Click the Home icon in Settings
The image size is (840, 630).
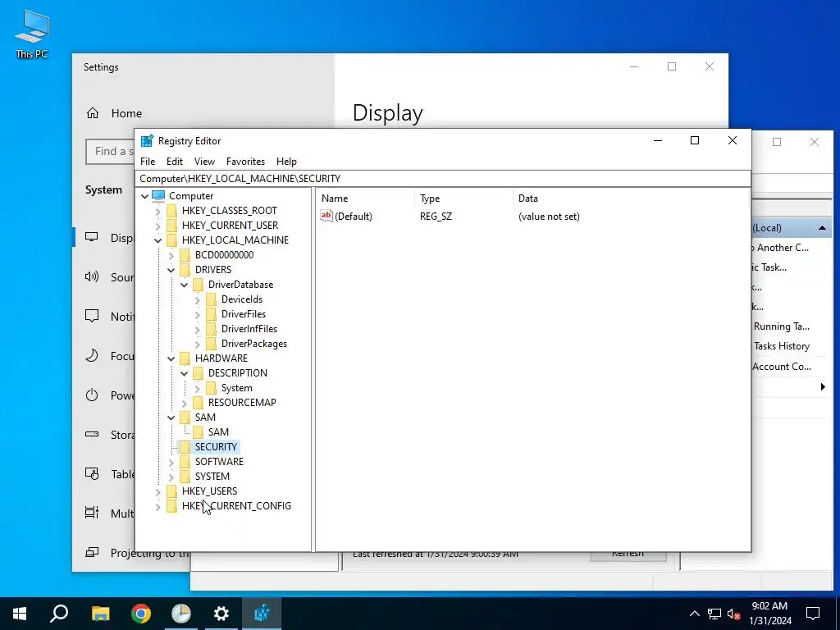tap(93, 113)
